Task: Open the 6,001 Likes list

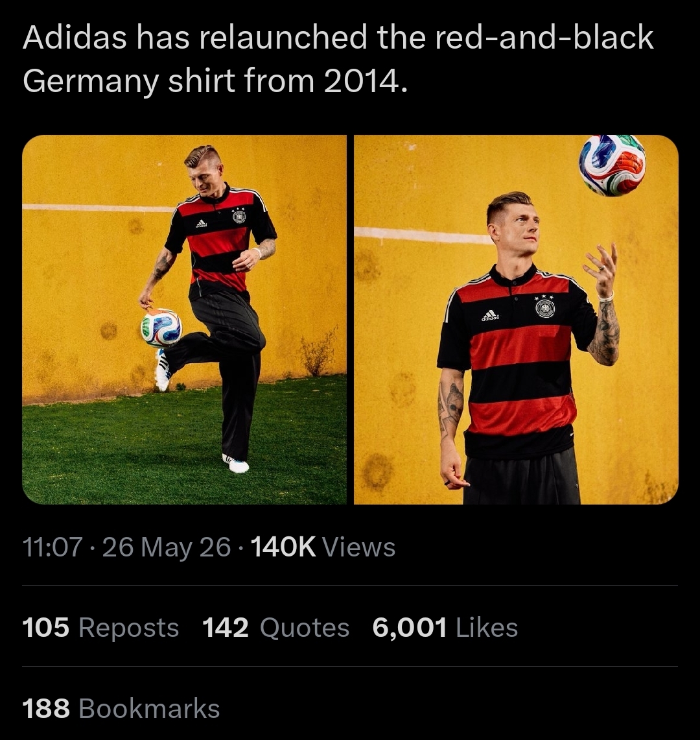Action: tap(445, 627)
